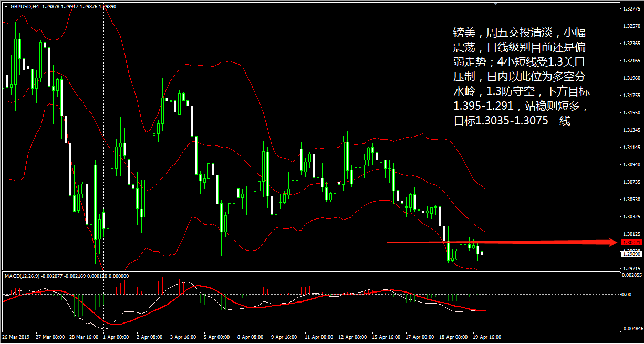The image size is (644, 344).
Task: Click the 1.30530 price scale value
Action: 631,199
